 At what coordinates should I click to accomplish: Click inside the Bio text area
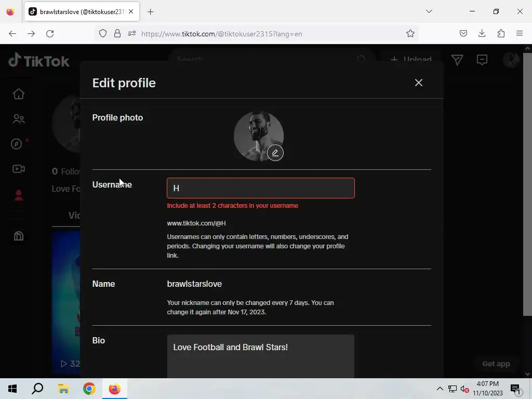(261, 356)
